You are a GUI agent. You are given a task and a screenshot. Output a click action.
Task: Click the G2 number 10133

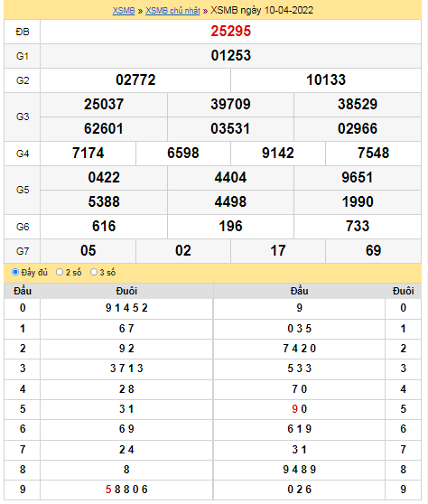(326, 80)
